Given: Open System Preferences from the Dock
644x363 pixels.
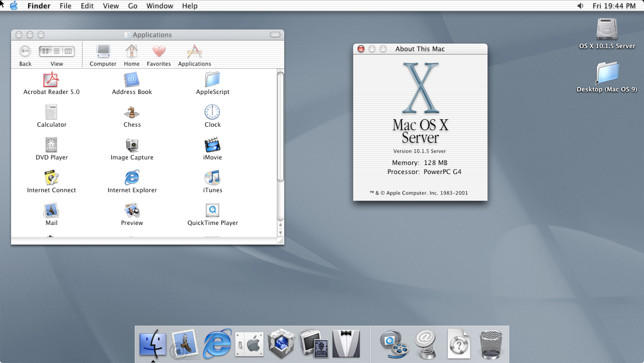Looking at the screenshot, I should [249, 344].
